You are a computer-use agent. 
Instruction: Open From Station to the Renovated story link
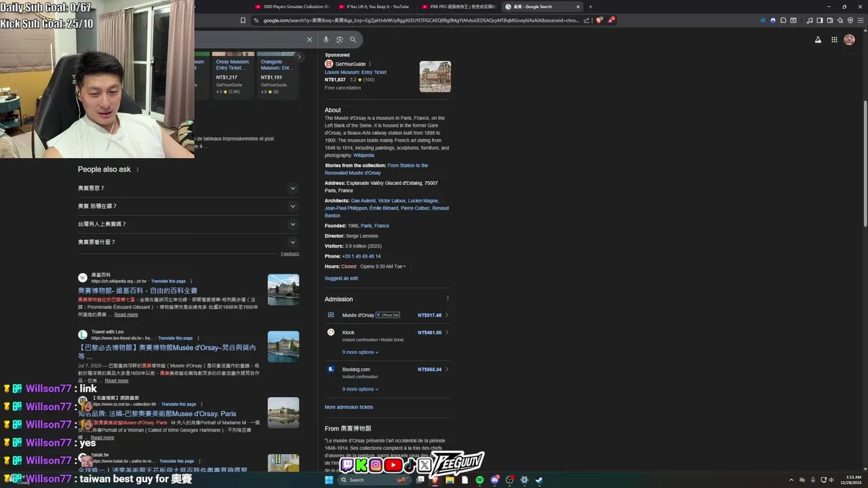click(x=376, y=169)
